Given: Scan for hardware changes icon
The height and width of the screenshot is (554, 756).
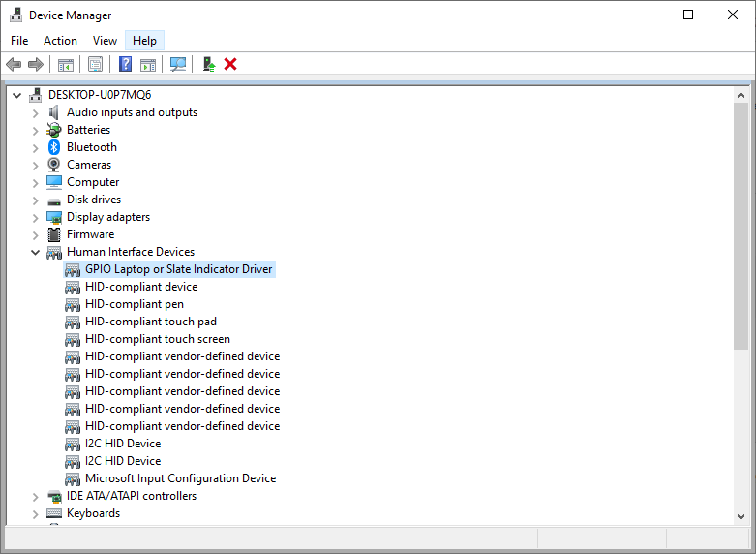Looking at the screenshot, I should (178, 64).
